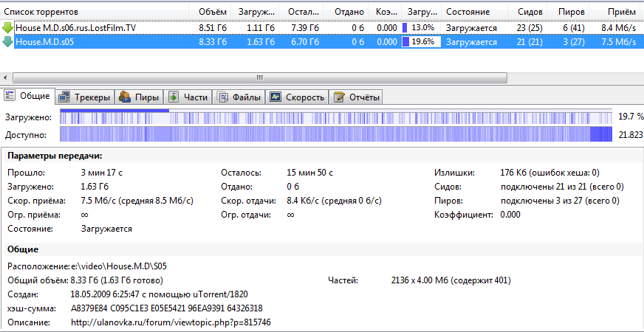Click the 8.51 Гб size cell

[213, 28]
